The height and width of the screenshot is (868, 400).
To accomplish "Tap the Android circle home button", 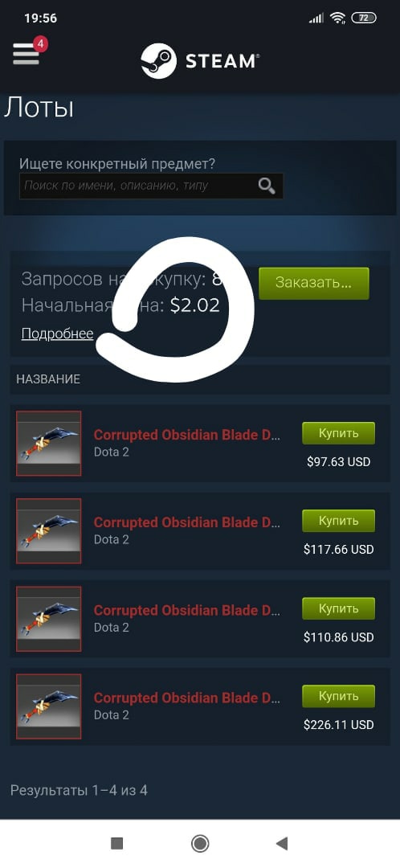I will tap(200, 843).
